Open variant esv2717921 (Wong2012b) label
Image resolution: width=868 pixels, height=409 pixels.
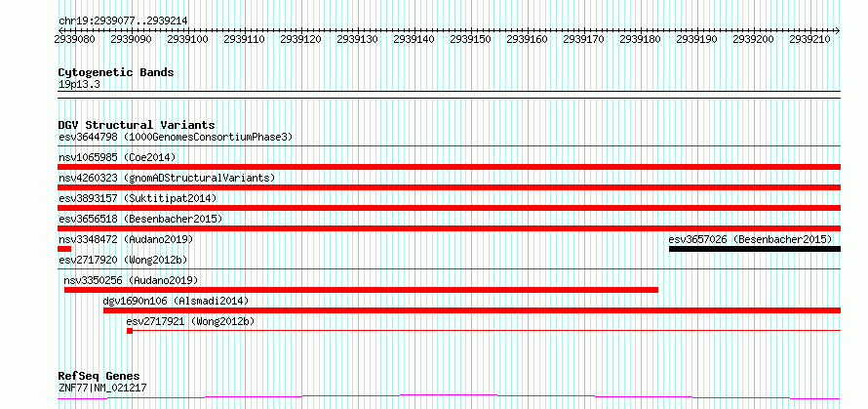click(x=190, y=321)
